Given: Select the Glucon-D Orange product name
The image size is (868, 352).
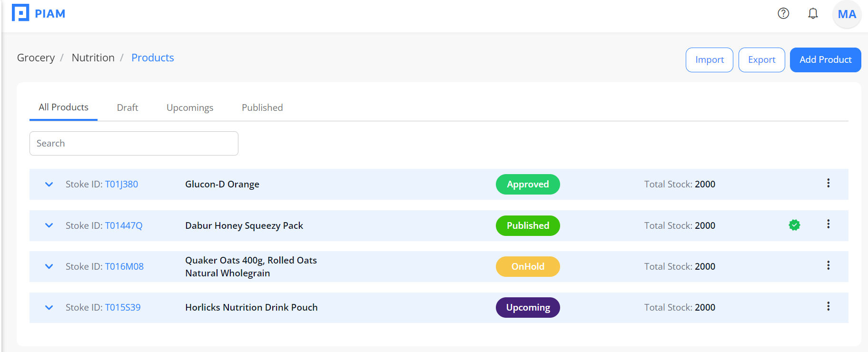Looking at the screenshot, I should (222, 184).
